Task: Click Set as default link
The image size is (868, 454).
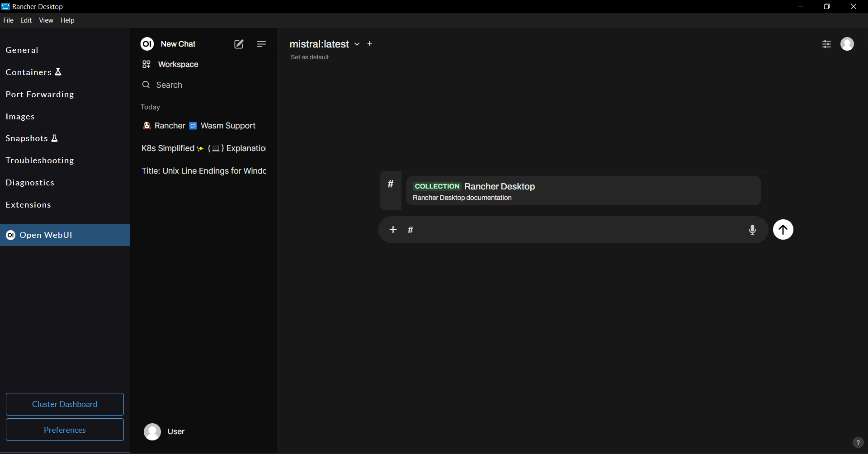Action: pos(310,57)
